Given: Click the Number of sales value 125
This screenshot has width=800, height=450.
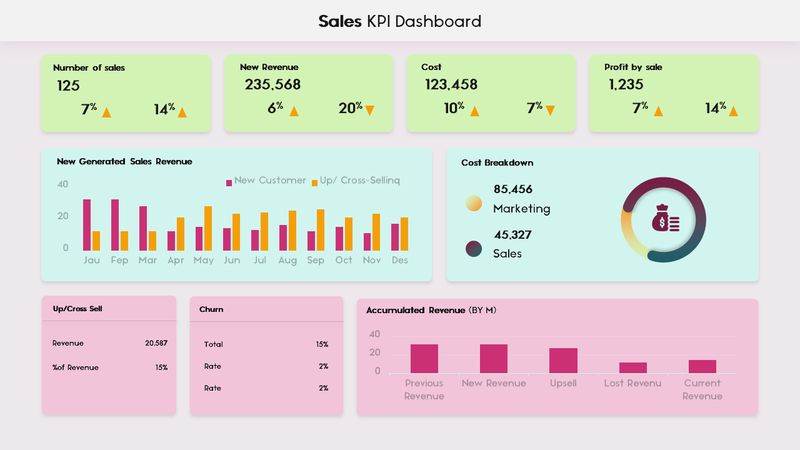Looking at the screenshot, I should [68, 85].
